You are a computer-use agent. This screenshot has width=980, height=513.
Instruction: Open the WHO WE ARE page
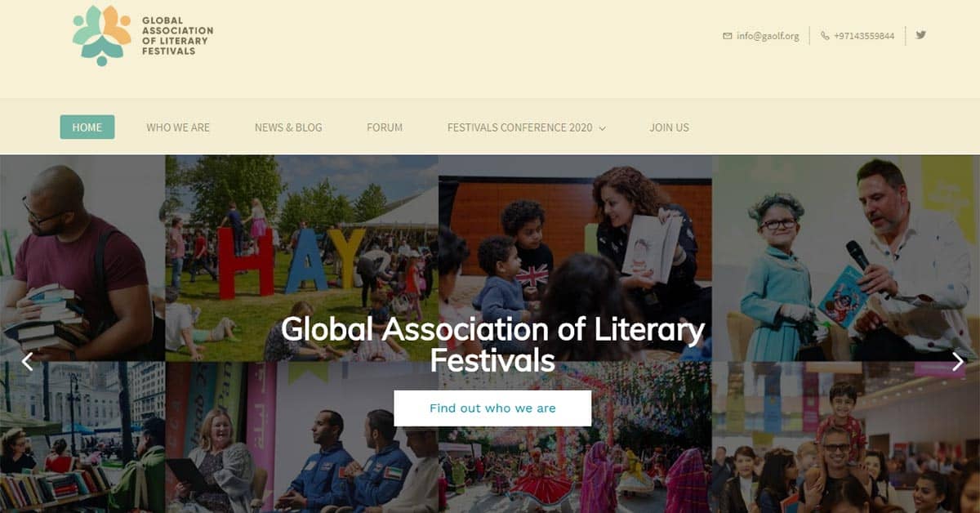(178, 127)
